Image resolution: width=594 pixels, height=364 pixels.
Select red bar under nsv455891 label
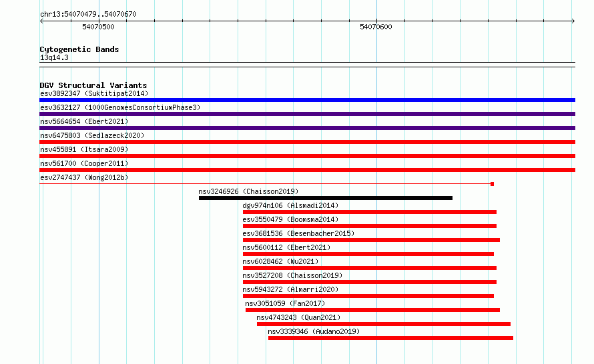pos(307,156)
